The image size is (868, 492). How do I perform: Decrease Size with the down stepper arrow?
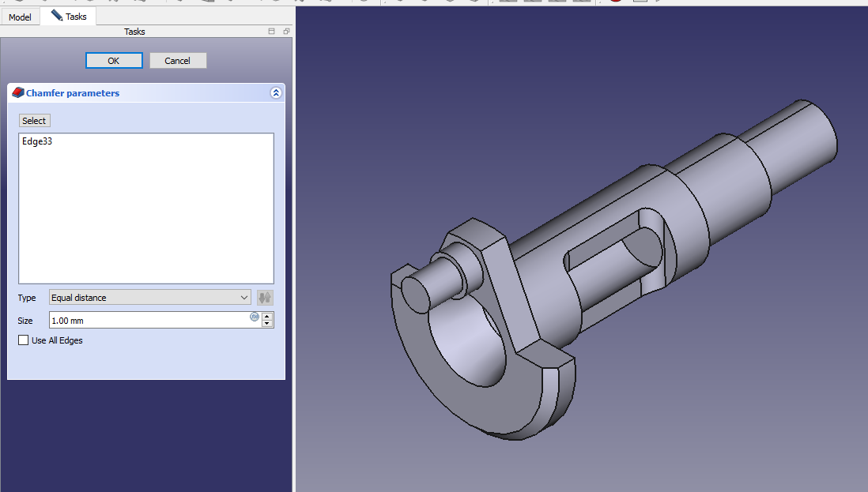(267, 324)
